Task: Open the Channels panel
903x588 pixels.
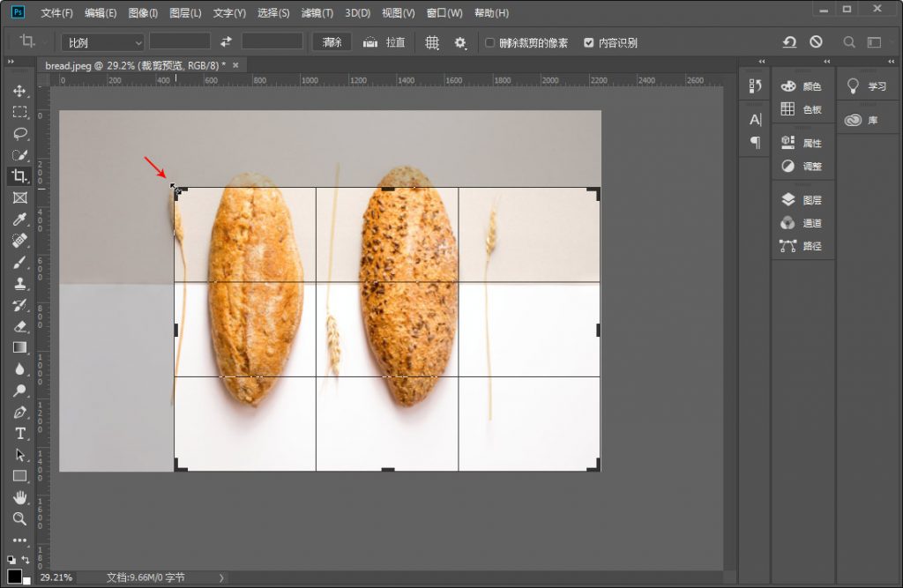Action: point(802,223)
